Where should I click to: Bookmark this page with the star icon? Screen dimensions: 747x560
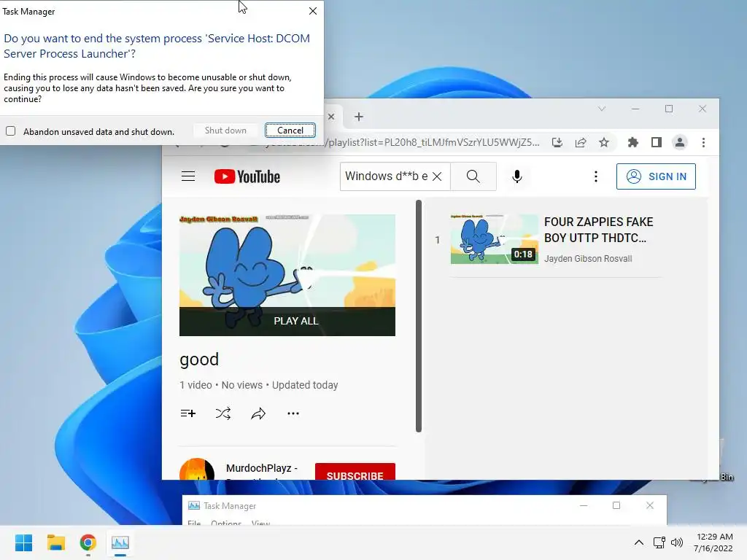(x=603, y=142)
